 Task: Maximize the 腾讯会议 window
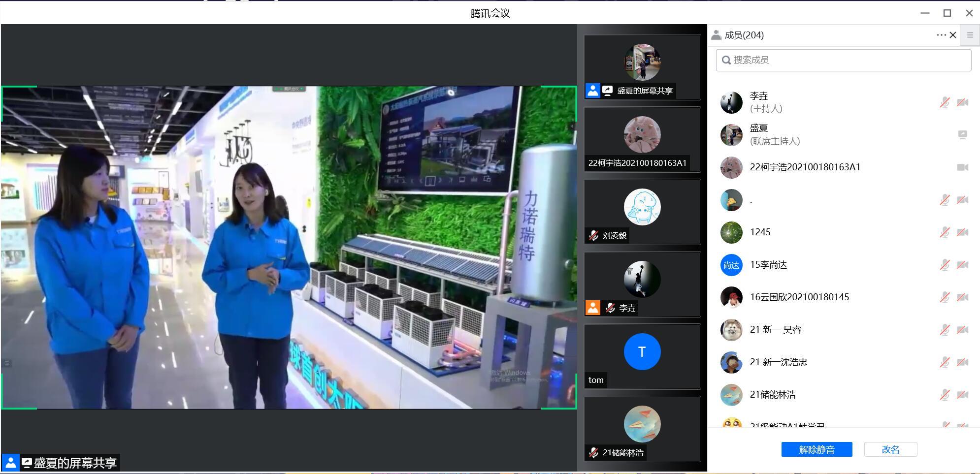coord(947,13)
